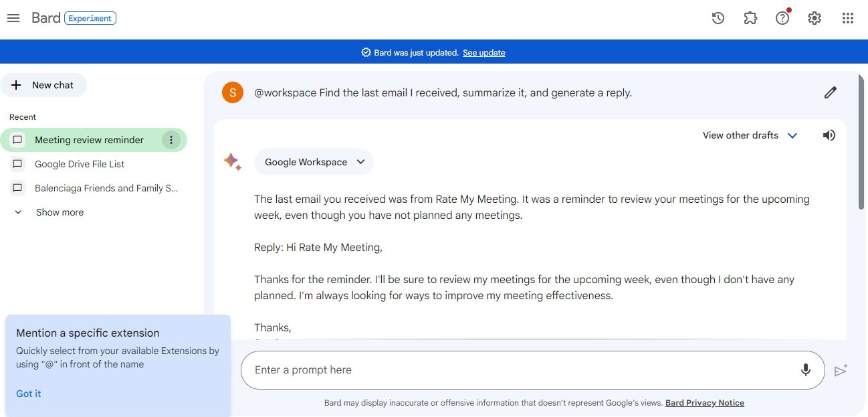
Task: Open Bard activity history icon
Action: coord(718,18)
